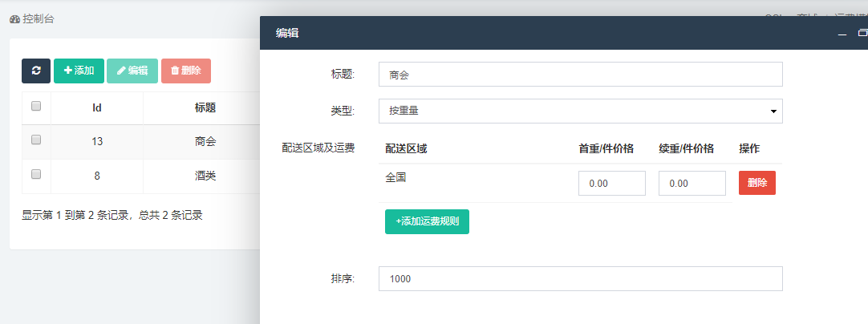Maximize the 编辑 dialog window

point(862,34)
